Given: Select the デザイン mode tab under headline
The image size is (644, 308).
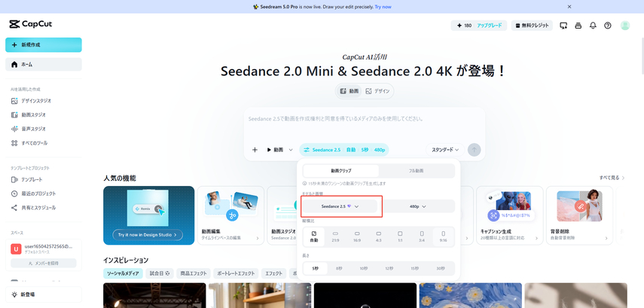Looking at the screenshot, I should pos(377,91).
